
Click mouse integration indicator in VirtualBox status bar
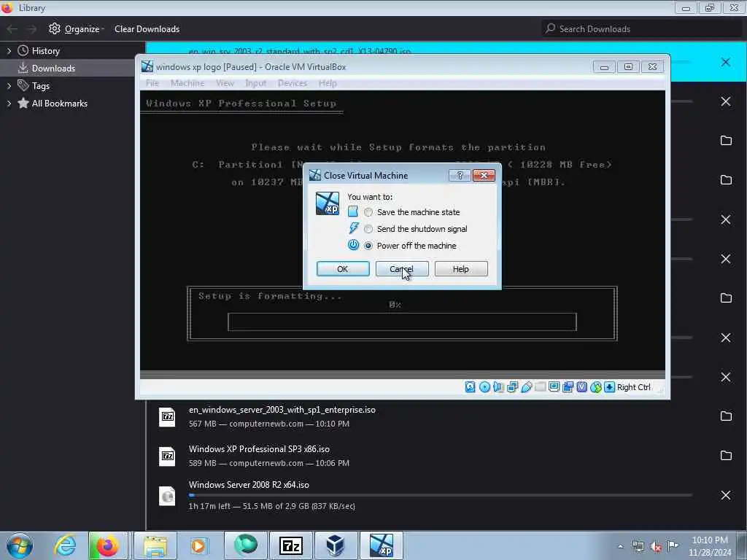tap(595, 387)
